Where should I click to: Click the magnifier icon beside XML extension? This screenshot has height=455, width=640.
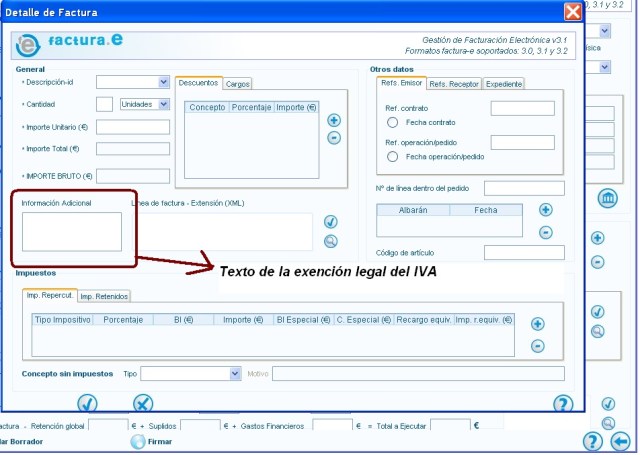(331, 241)
